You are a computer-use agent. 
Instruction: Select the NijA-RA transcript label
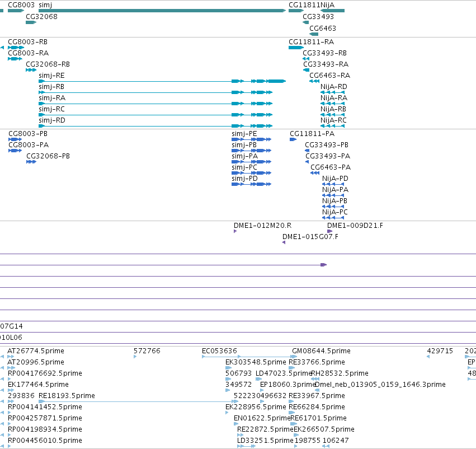[x=334, y=98]
